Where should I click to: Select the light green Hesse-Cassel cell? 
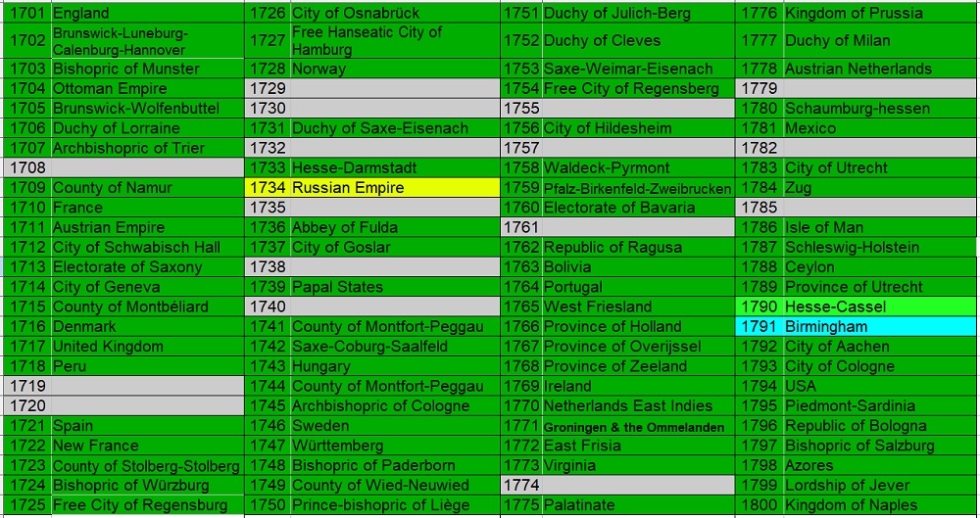[x=879, y=306]
